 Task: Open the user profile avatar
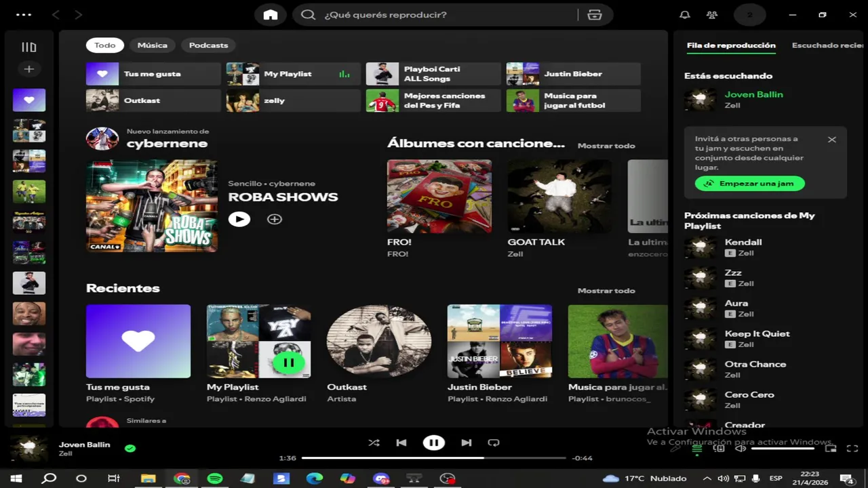coord(749,15)
